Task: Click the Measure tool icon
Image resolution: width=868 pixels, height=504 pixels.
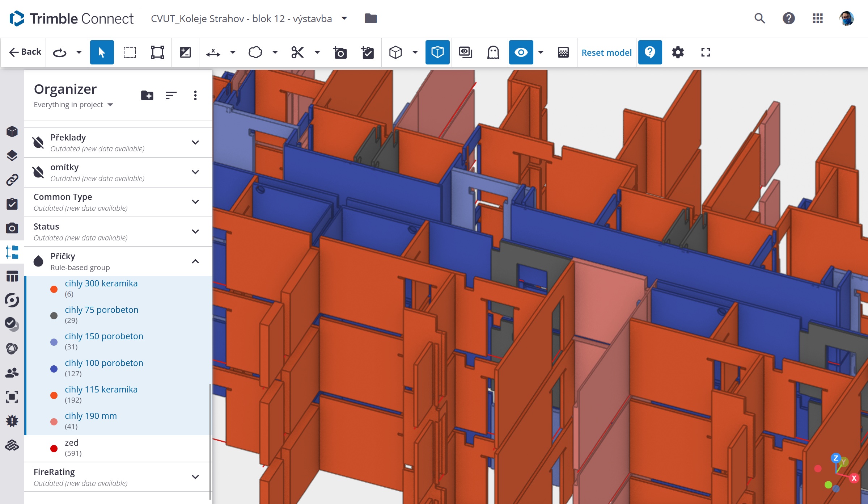Action: [213, 52]
